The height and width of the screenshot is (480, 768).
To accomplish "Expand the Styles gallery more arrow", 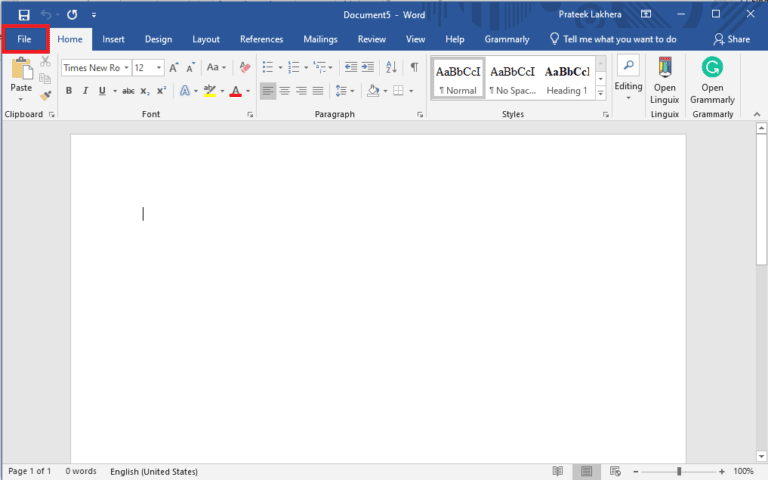I will coord(600,94).
